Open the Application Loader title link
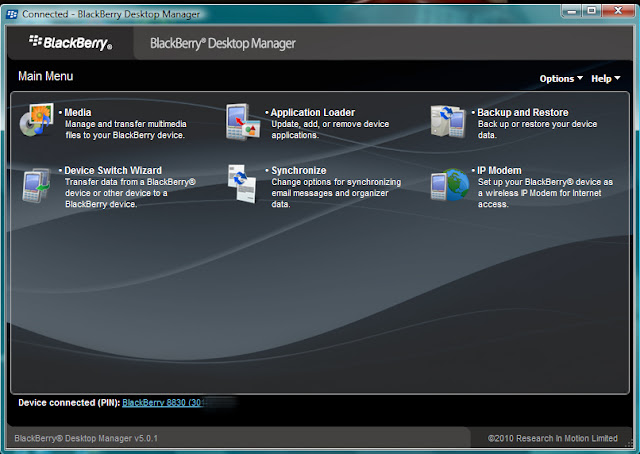 (313, 112)
